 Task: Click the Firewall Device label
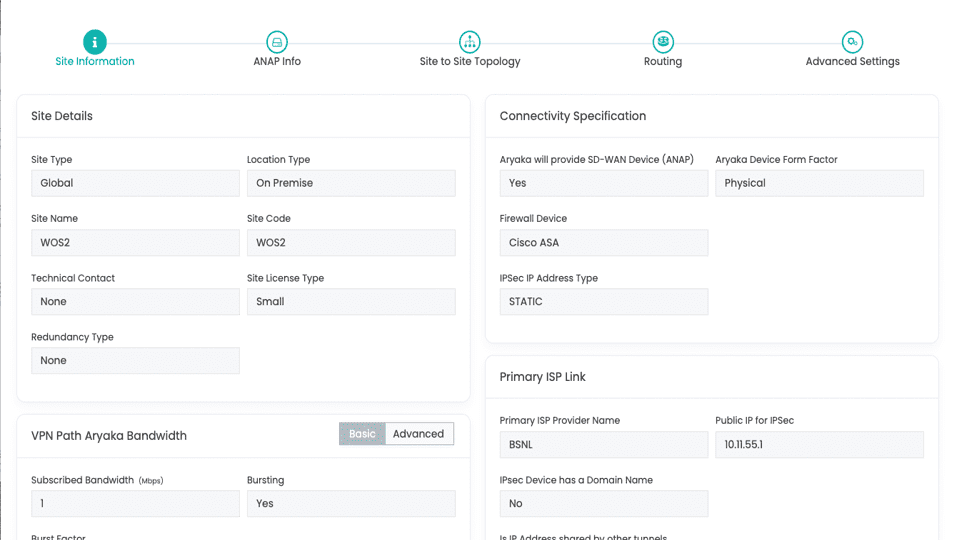[x=533, y=218]
